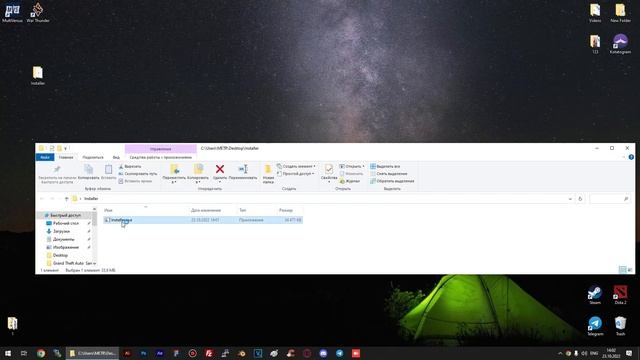
Task: Open the notification center in taskbar
Action: (x=629, y=353)
